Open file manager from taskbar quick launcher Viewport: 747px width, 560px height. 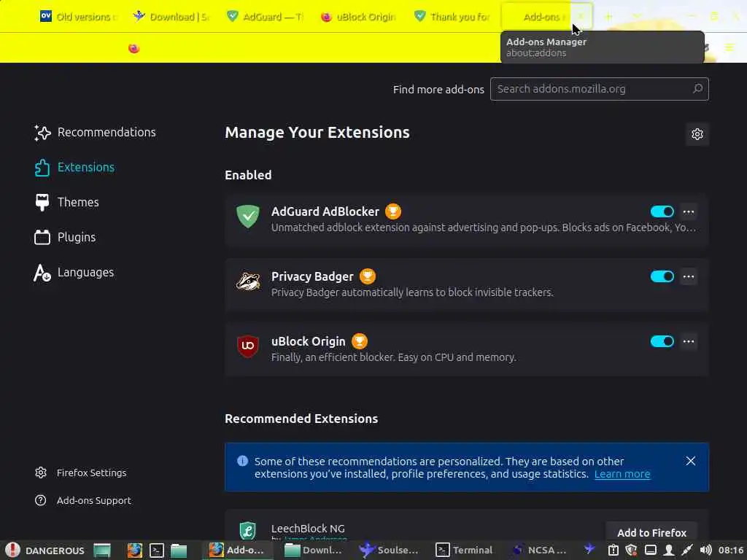point(179,551)
